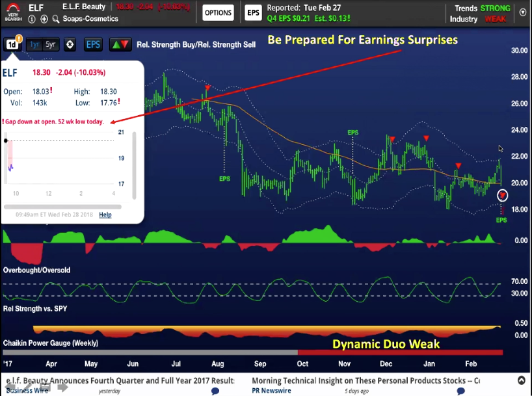Viewport: 532px width, 396px height.
Task: Click the 'Gap down at open' alert text
Action: coord(53,122)
